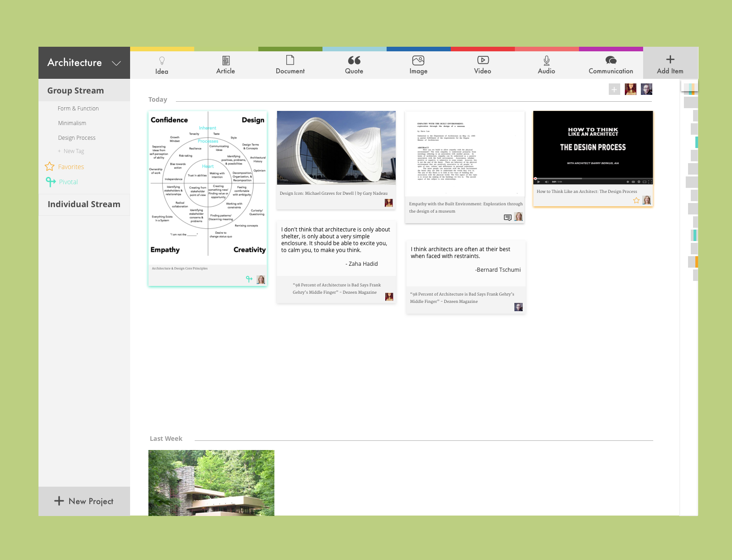Open comments on the Empathy document card
732x560 pixels.
point(508,217)
